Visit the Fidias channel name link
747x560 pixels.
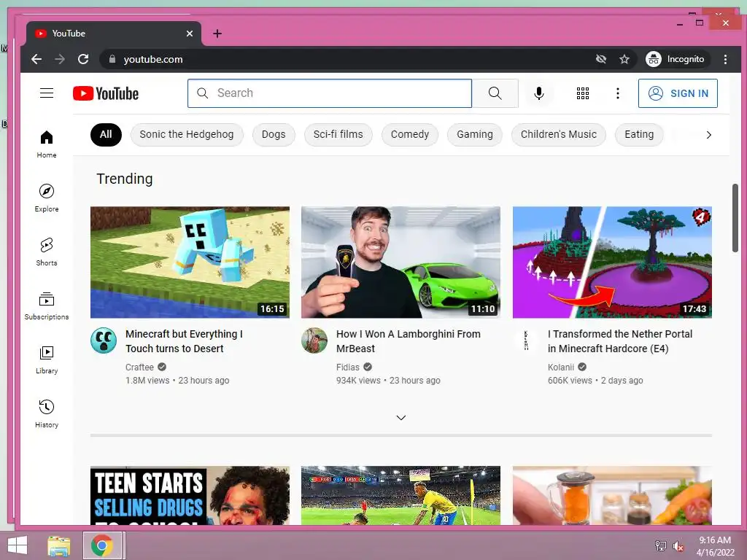pyautogui.click(x=348, y=367)
